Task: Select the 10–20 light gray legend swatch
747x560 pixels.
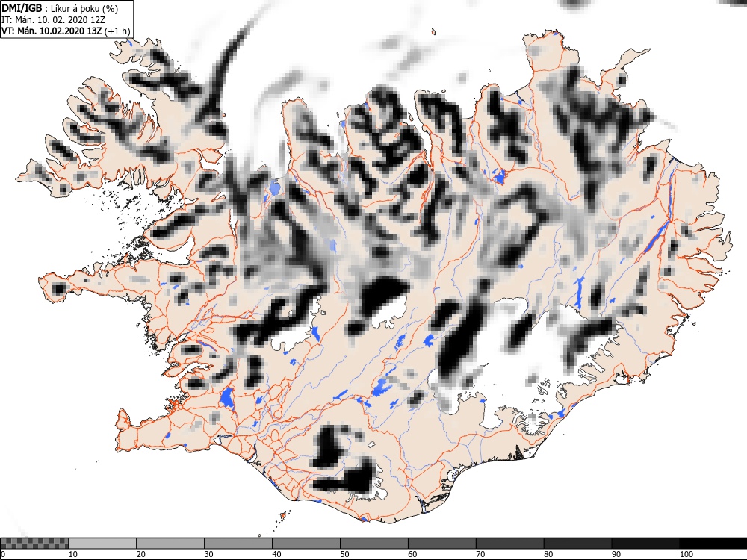Action: click(102, 544)
